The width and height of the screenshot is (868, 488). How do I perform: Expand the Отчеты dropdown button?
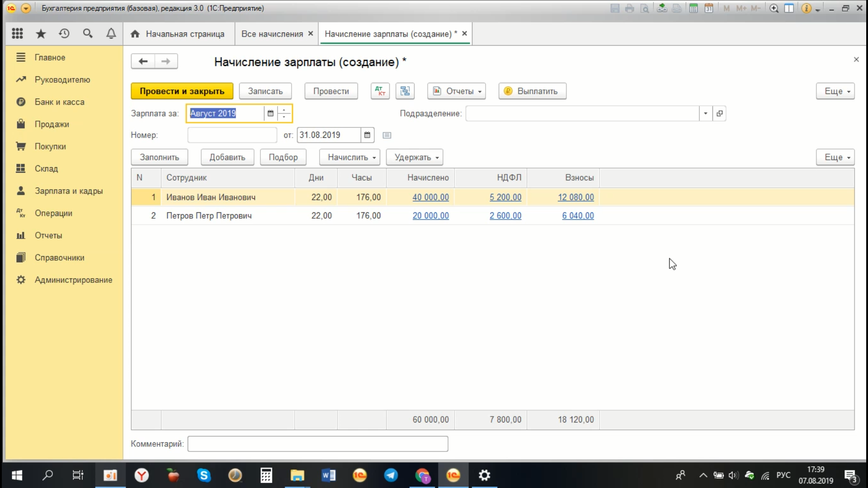tap(457, 91)
